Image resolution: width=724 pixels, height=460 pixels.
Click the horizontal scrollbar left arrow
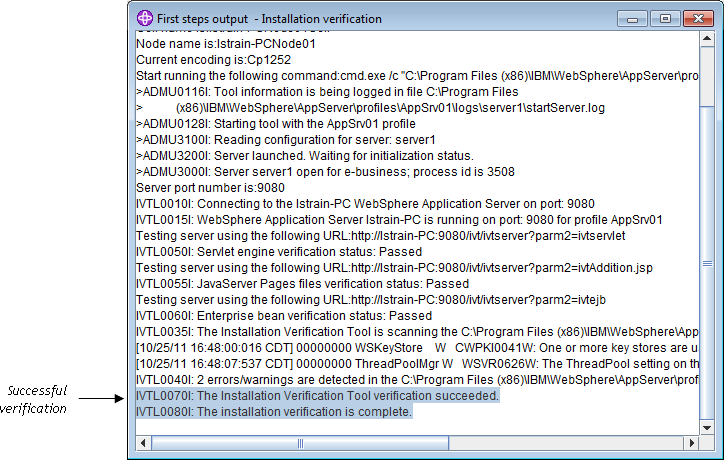(x=141, y=443)
